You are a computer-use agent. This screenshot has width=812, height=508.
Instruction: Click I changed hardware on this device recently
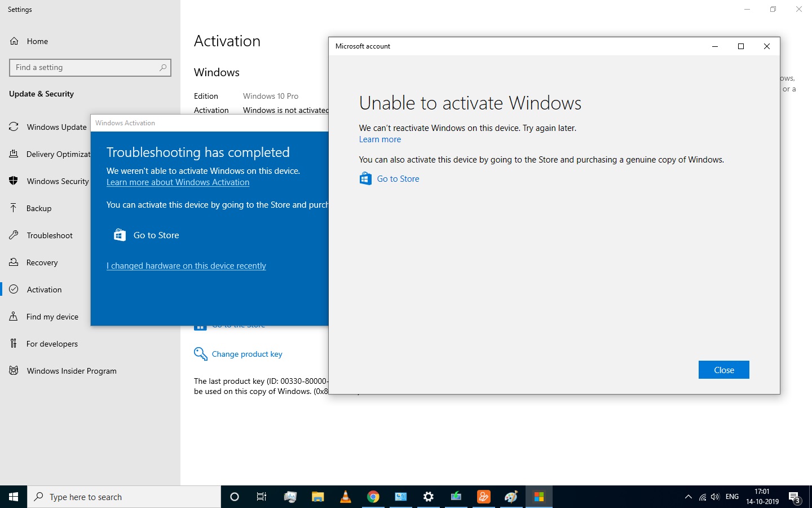pos(186,266)
